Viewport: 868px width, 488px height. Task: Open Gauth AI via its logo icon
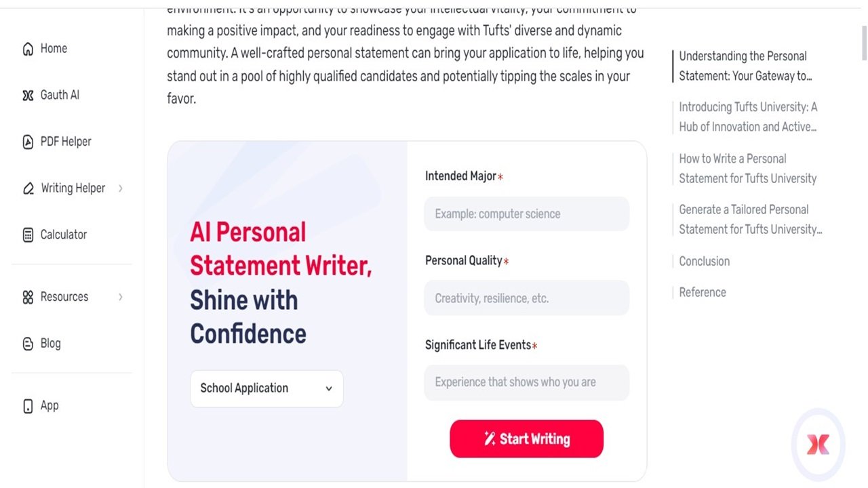coord(28,96)
